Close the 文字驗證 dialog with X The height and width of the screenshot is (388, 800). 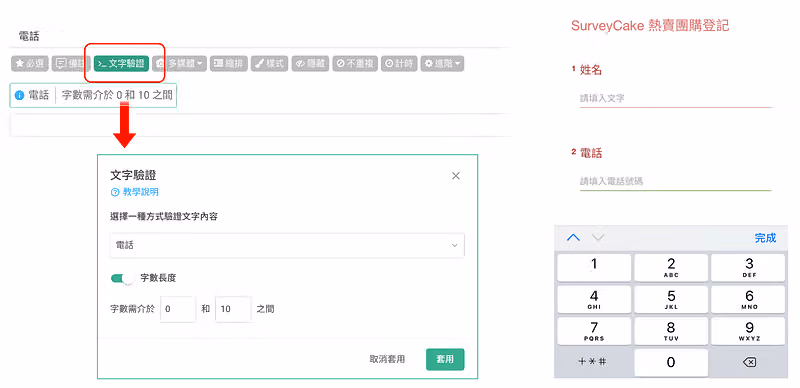point(456,176)
